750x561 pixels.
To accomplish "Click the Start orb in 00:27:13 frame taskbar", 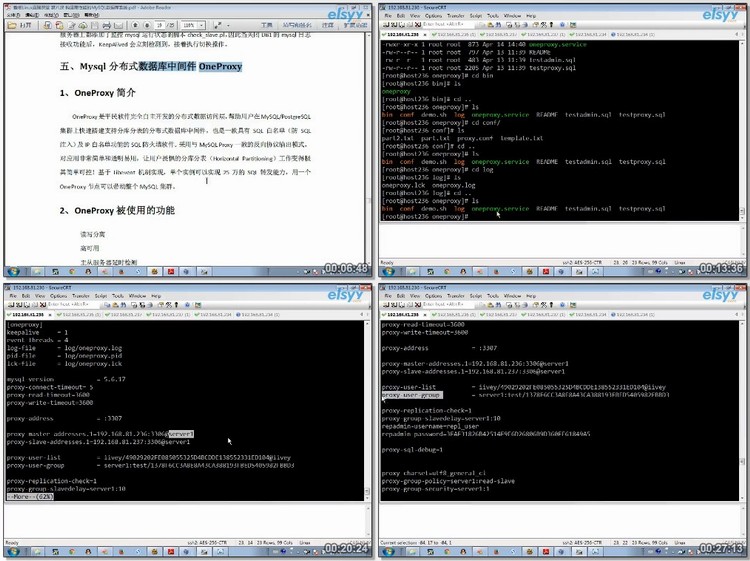I will click(388, 552).
